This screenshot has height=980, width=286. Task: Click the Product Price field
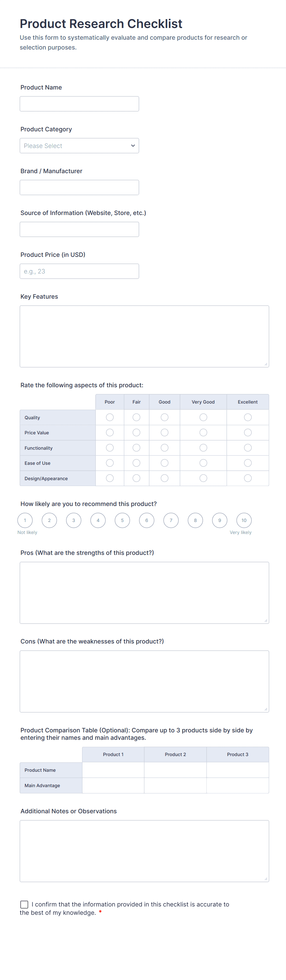pyautogui.click(x=79, y=271)
